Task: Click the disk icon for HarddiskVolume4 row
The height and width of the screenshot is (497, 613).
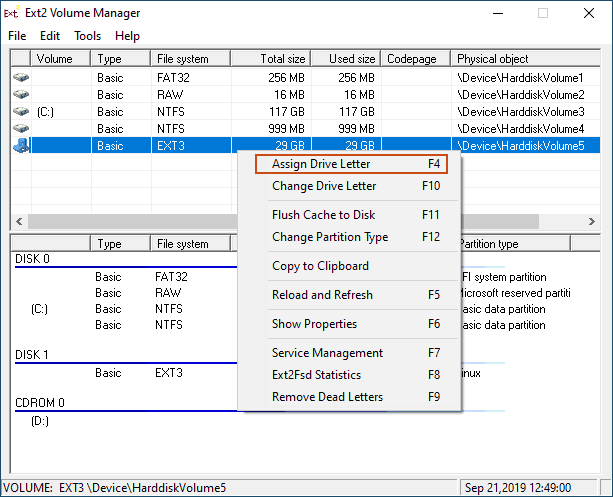Action: click(21, 129)
